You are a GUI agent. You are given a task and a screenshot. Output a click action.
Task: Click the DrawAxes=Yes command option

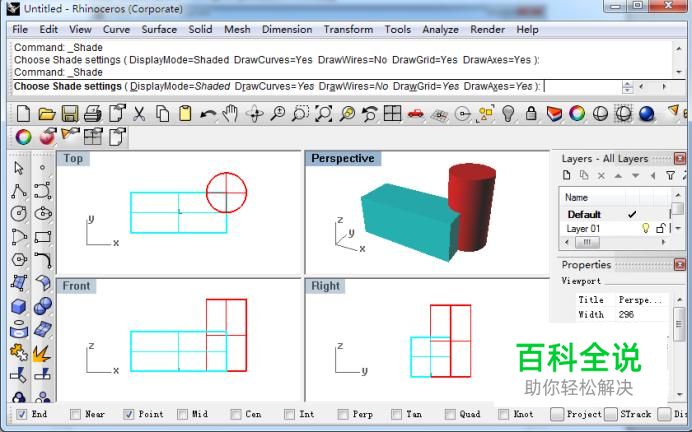tap(498, 86)
